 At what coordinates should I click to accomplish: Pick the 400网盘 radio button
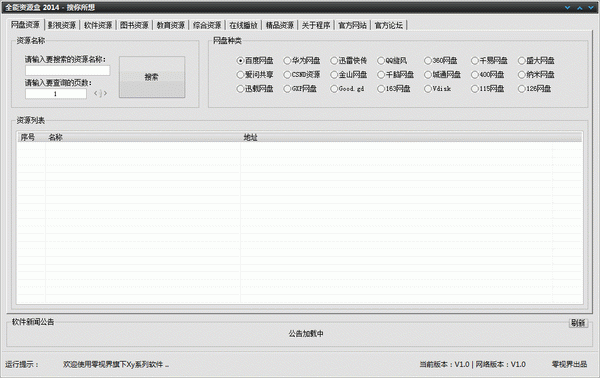tap(488, 75)
